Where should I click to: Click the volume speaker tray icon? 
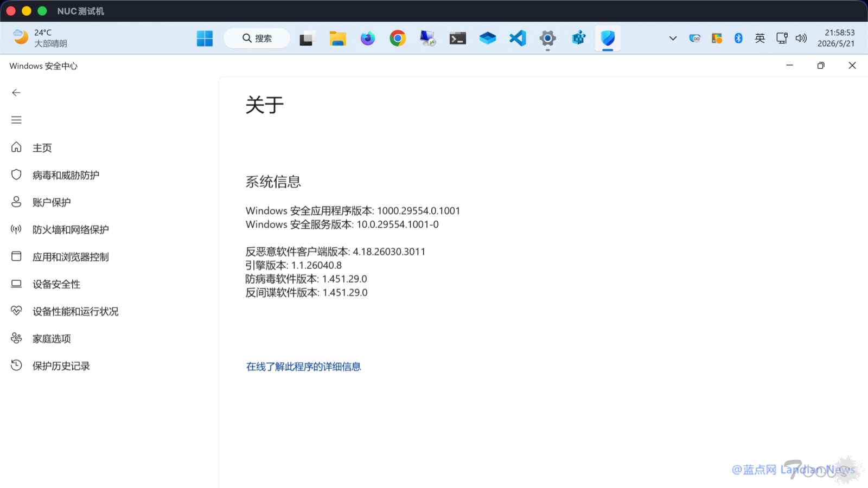pos(801,38)
